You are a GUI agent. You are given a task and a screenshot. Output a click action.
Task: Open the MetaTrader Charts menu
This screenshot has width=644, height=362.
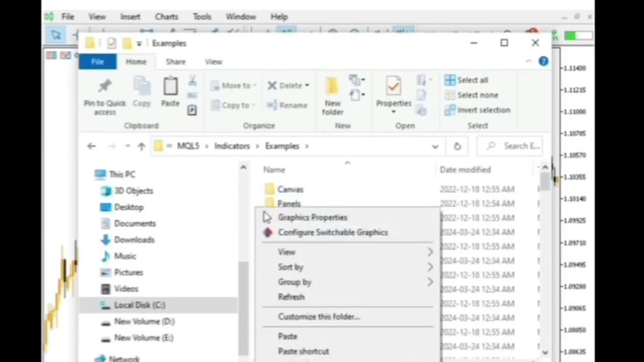(x=167, y=17)
